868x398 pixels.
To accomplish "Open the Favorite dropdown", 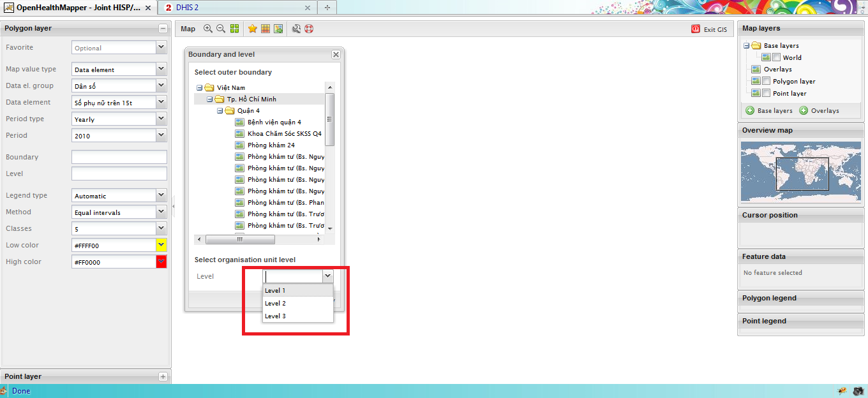I will pyautogui.click(x=161, y=47).
